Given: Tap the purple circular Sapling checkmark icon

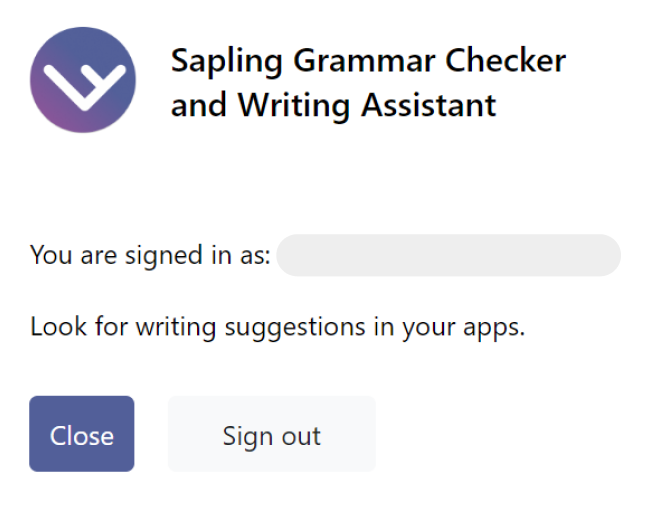Looking at the screenshot, I should click(x=83, y=80).
